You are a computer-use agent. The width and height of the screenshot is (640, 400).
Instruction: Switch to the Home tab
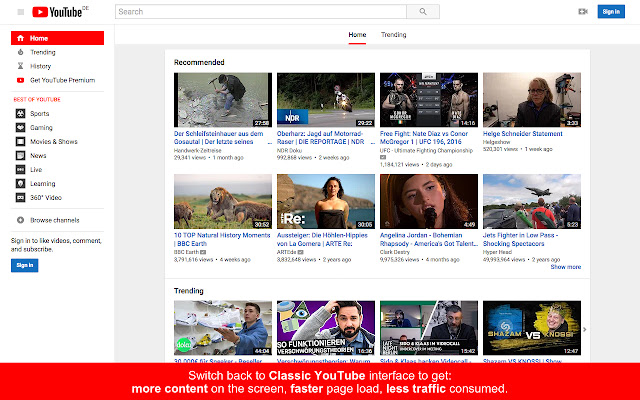[x=357, y=35]
